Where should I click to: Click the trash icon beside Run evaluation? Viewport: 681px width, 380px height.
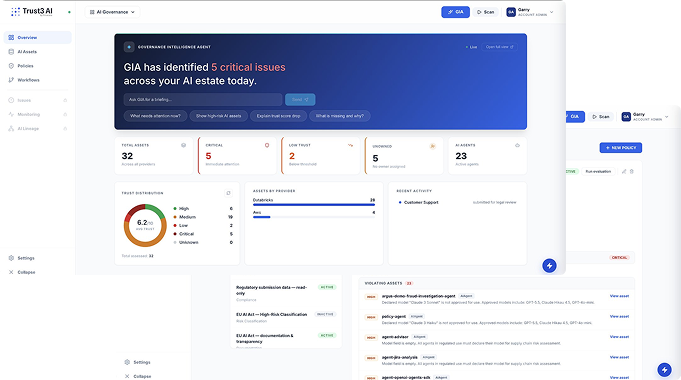coord(632,172)
